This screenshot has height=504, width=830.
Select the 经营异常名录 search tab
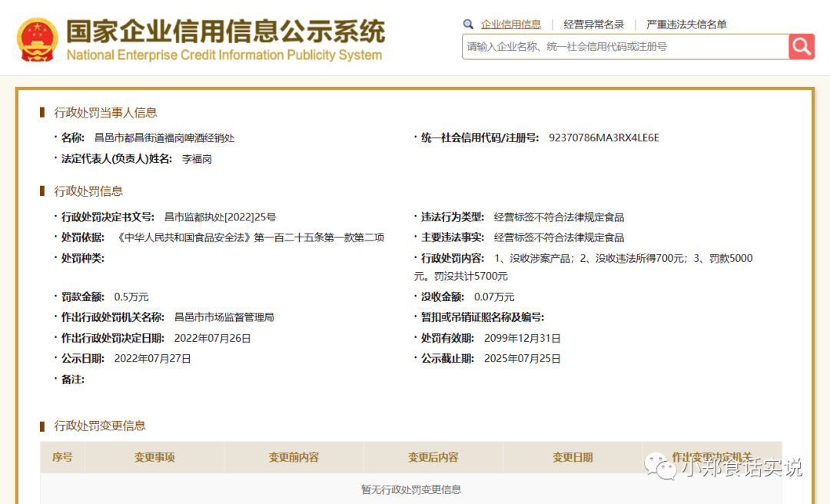pyautogui.click(x=594, y=25)
